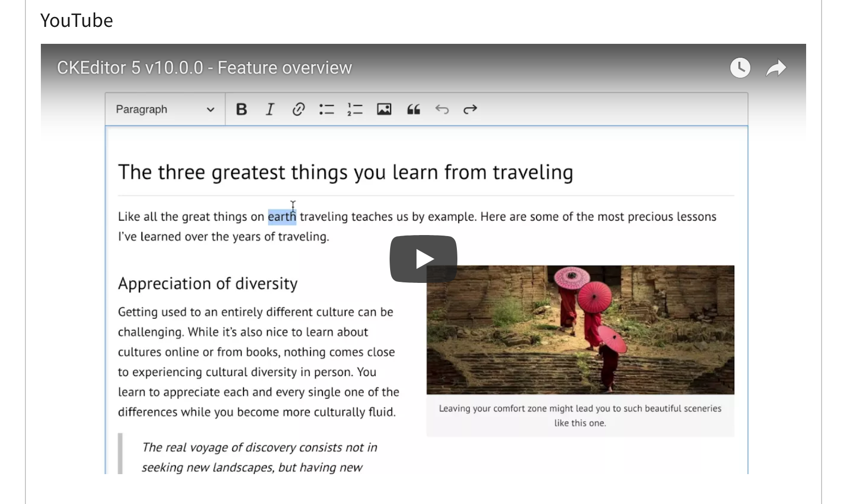Click the Link icon in the toolbar
844x504 pixels.
pos(298,109)
